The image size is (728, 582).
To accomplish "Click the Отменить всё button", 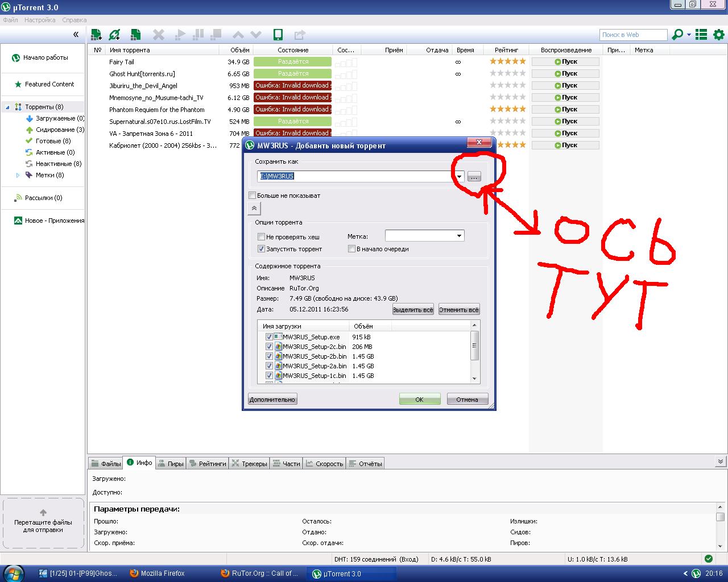I will pos(459,310).
